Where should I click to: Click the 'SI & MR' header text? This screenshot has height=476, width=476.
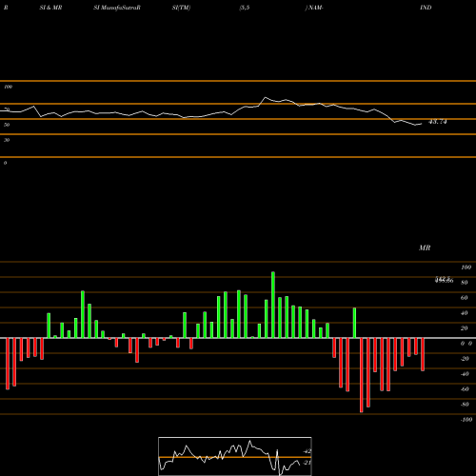pos(50,8)
